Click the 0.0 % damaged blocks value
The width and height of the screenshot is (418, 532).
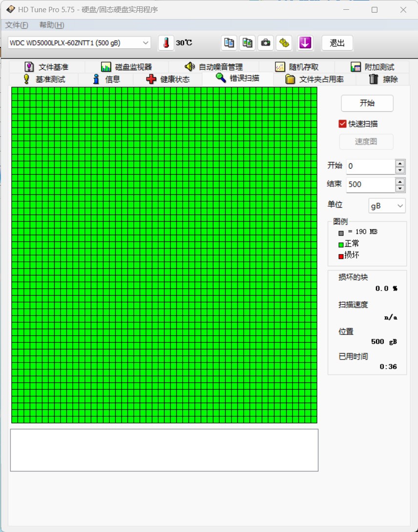coord(386,288)
